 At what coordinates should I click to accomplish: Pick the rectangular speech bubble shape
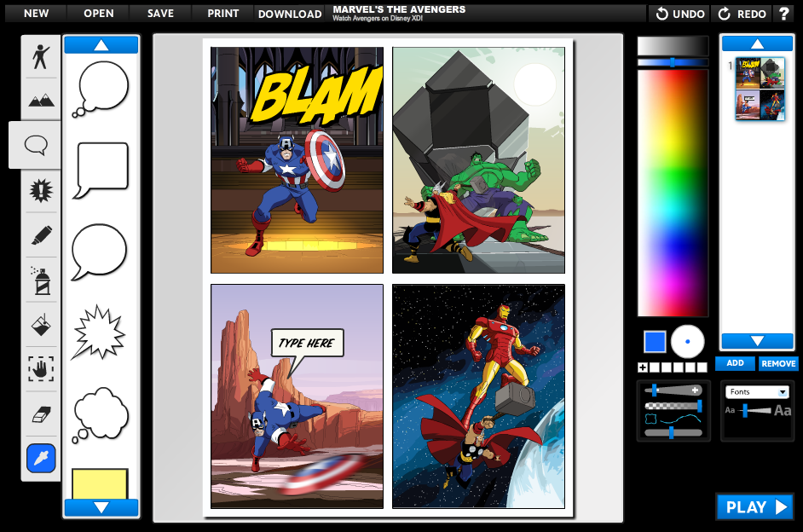click(101, 170)
